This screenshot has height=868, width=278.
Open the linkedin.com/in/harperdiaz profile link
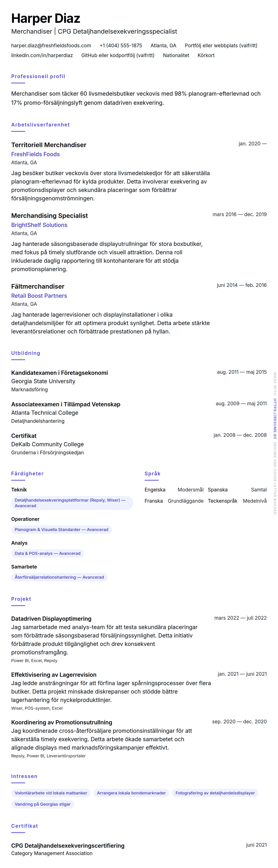point(42,55)
